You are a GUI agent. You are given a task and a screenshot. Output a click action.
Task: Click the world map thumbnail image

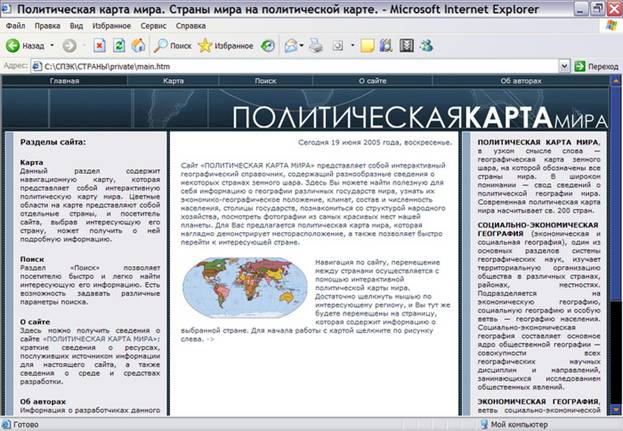pyautogui.click(x=245, y=287)
